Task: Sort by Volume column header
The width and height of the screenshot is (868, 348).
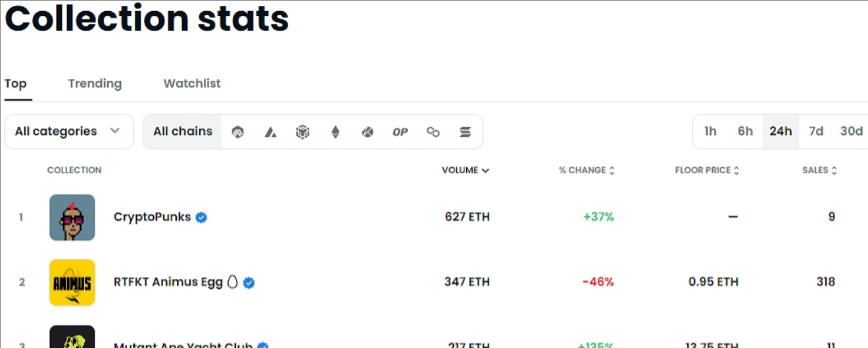Action: pyautogui.click(x=465, y=170)
